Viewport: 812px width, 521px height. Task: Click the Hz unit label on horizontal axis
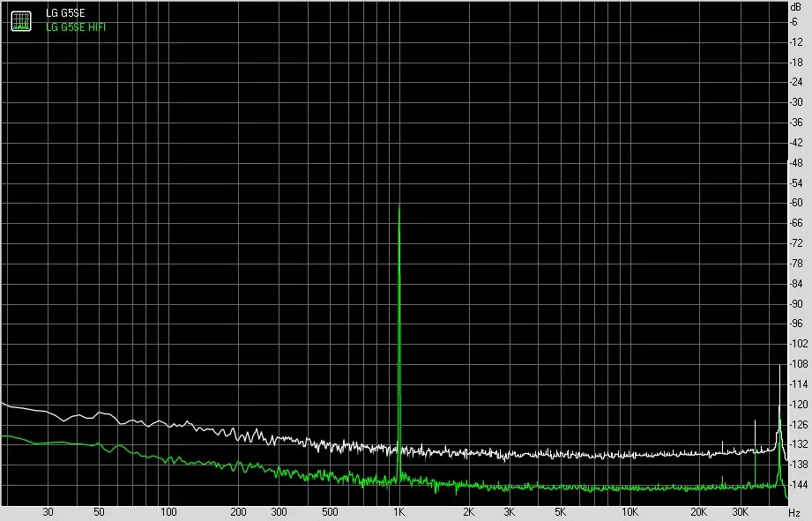(794, 513)
